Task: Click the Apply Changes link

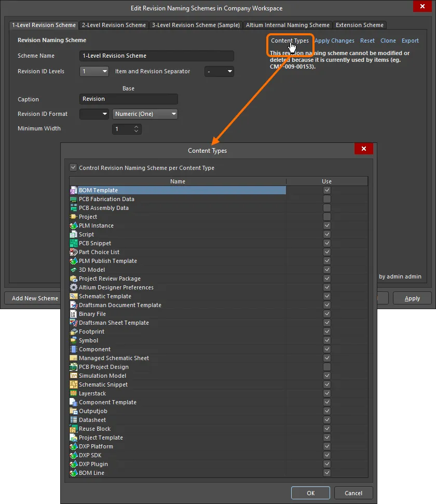Action: tap(334, 41)
